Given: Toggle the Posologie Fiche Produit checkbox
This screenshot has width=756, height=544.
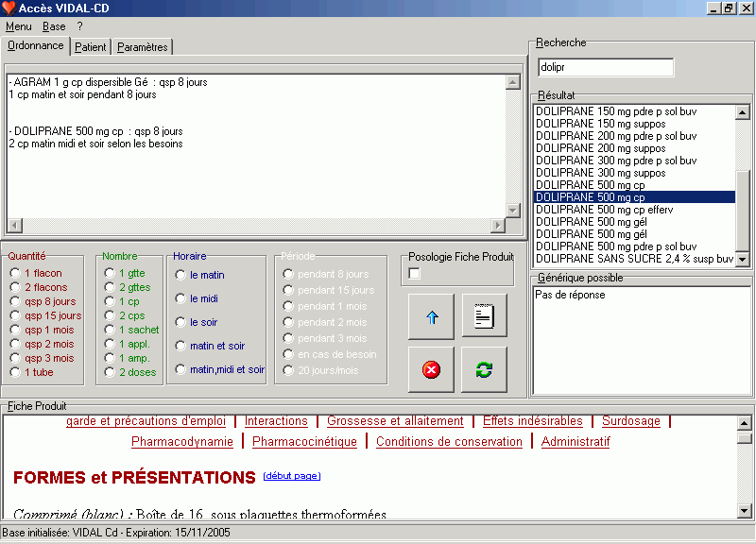Looking at the screenshot, I should tap(414, 273).
